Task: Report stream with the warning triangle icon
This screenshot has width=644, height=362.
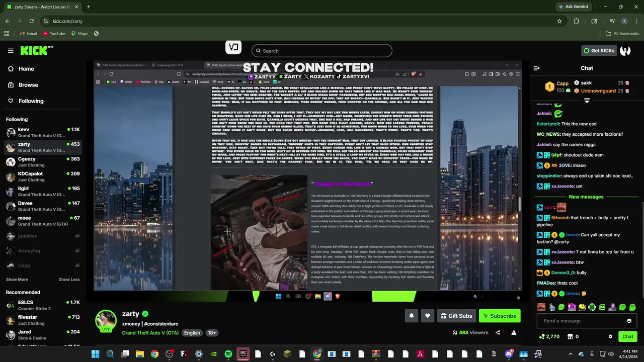Action: click(x=514, y=332)
